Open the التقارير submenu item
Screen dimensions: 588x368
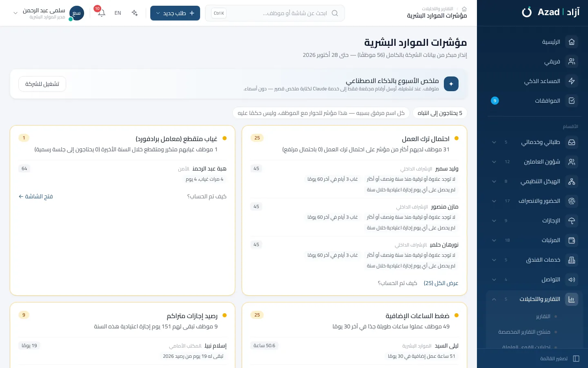(x=543, y=316)
